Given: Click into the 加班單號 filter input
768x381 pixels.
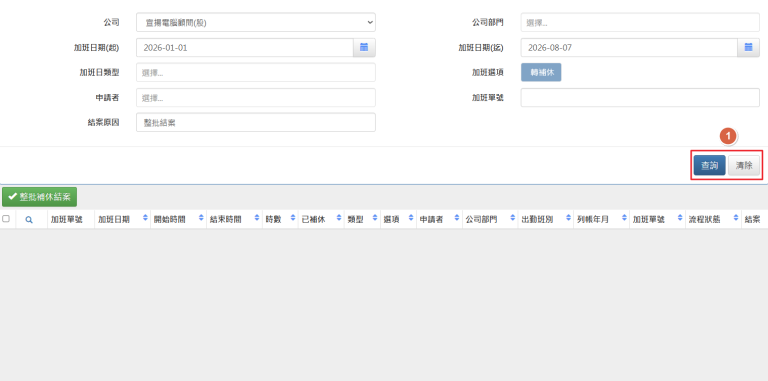Looking at the screenshot, I should (640, 97).
